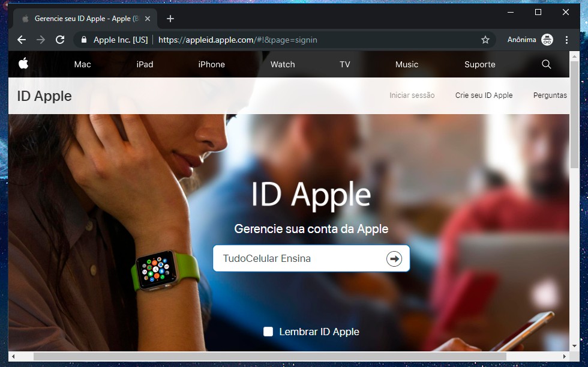Viewport: 588px width, 367px height.
Task: Click the Crie seu ID Apple link
Action: (484, 96)
